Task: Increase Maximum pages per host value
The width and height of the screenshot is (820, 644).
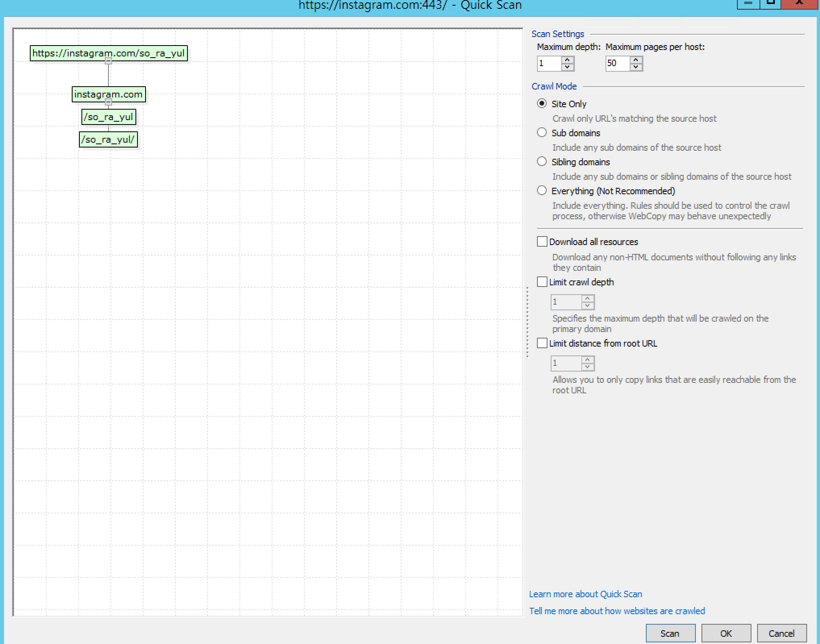Action: pyautogui.click(x=636, y=60)
